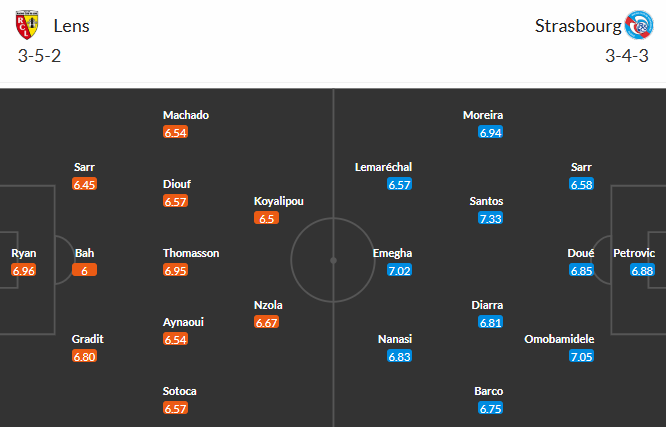Select Lens goalkeeper Ryan

24,253
